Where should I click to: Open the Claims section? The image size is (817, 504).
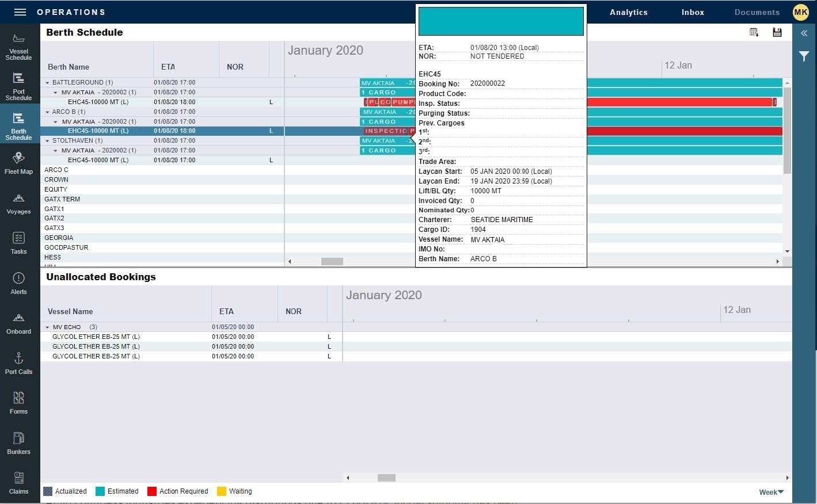[18, 483]
